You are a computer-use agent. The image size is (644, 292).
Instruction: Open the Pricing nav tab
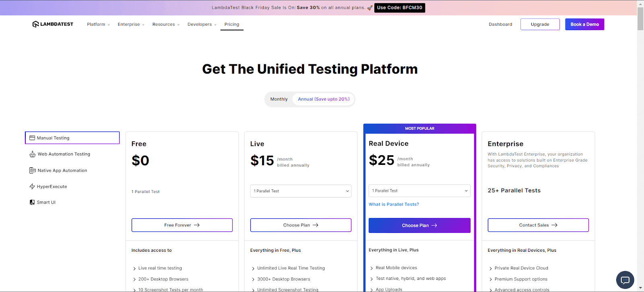(x=232, y=25)
